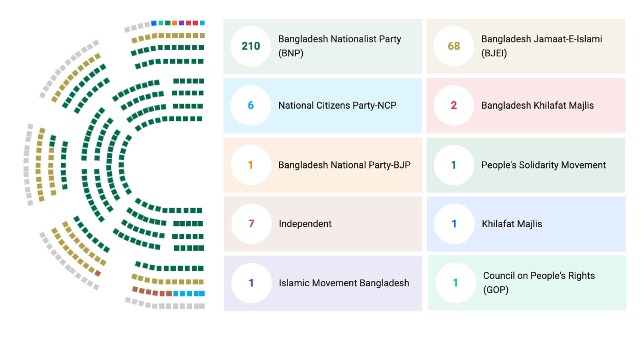
Task: Click the green 1 circle for People's Solidarity
Action: click(x=453, y=165)
